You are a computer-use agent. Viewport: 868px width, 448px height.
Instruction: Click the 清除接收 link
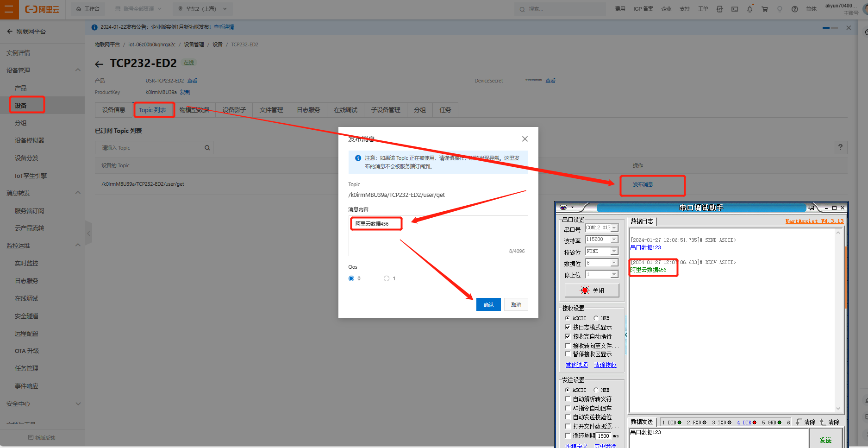(605, 365)
